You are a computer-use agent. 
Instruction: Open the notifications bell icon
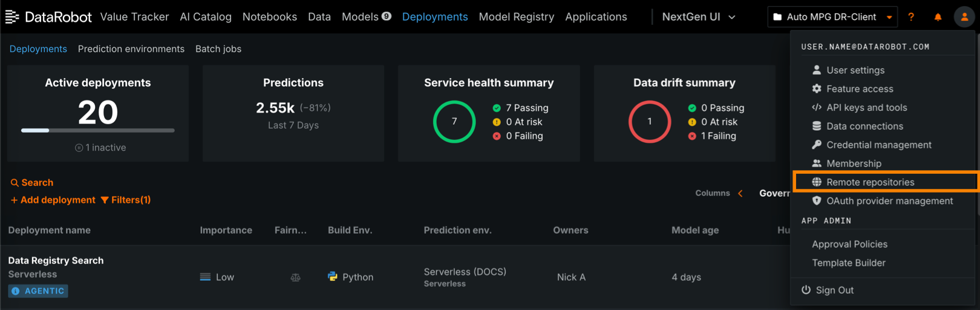938,17
